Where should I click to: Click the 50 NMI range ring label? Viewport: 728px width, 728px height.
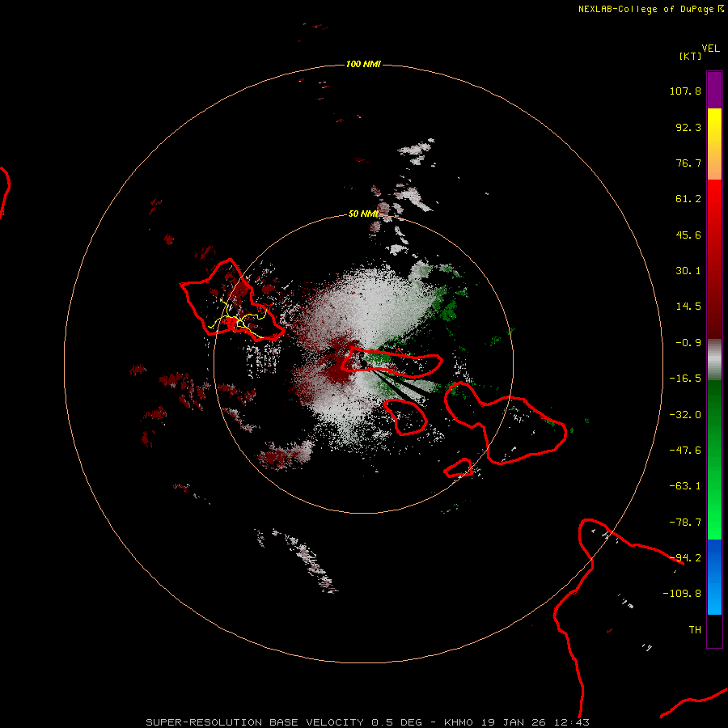point(363,214)
